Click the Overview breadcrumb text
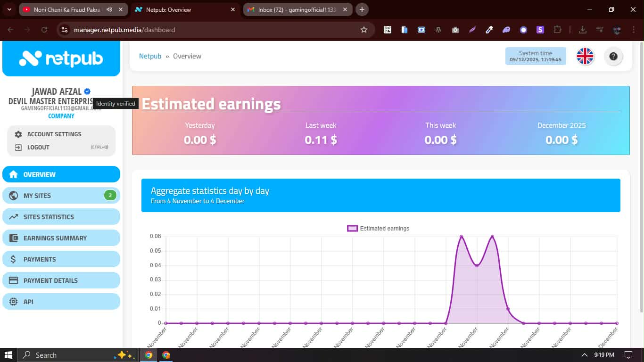 (187, 56)
